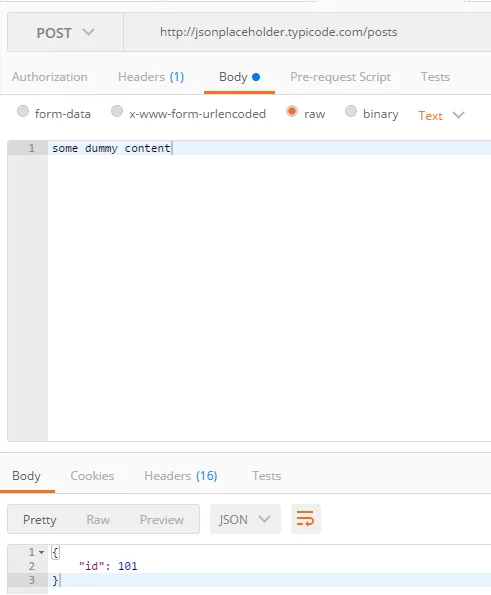Open the POST method dropdown
The height and width of the screenshot is (595, 491).
pos(65,33)
